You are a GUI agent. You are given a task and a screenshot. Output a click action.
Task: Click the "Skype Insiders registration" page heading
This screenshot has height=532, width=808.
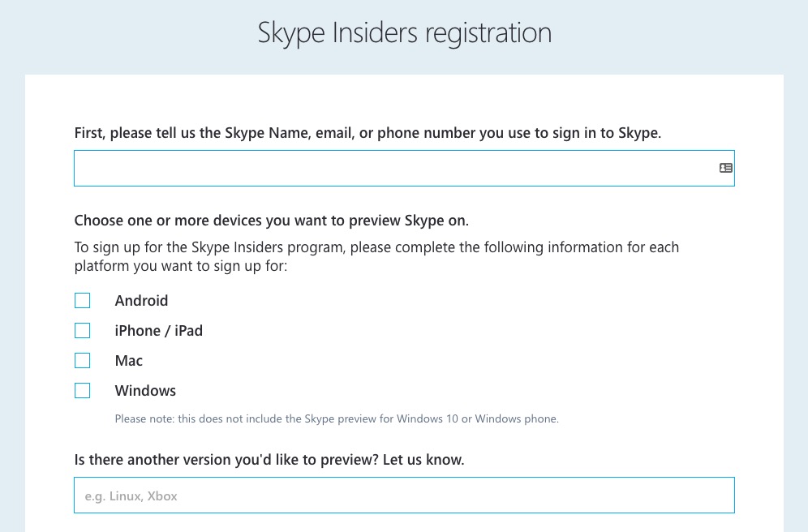coord(404,33)
